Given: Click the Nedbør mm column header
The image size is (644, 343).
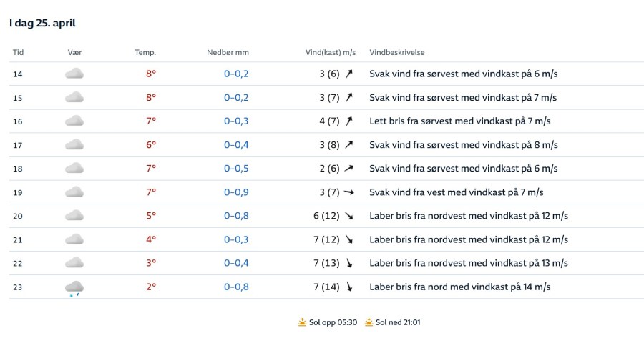Looking at the screenshot, I should (228, 53).
